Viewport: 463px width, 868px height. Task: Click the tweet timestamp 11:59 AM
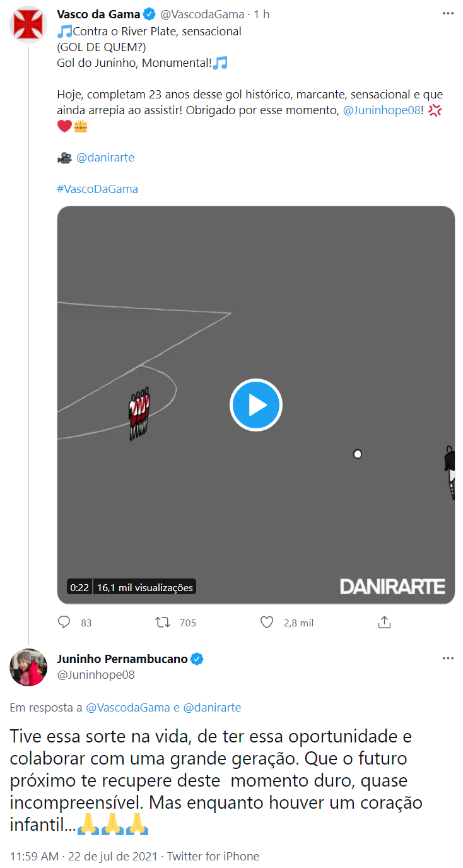[34, 856]
